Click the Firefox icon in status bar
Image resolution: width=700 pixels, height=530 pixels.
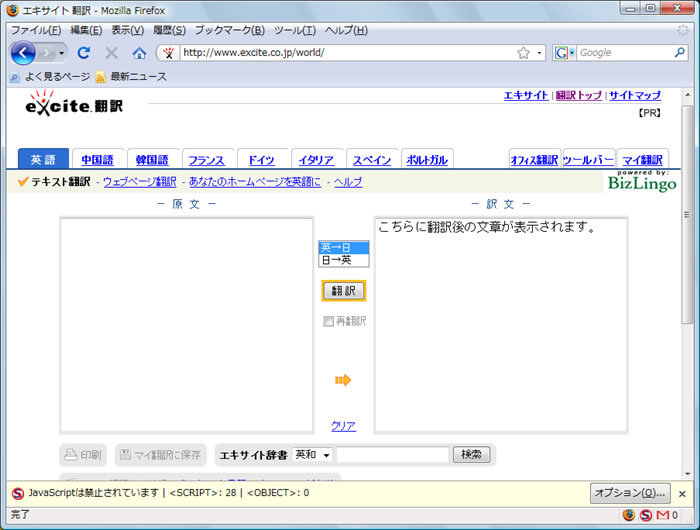[x=629, y=515]
